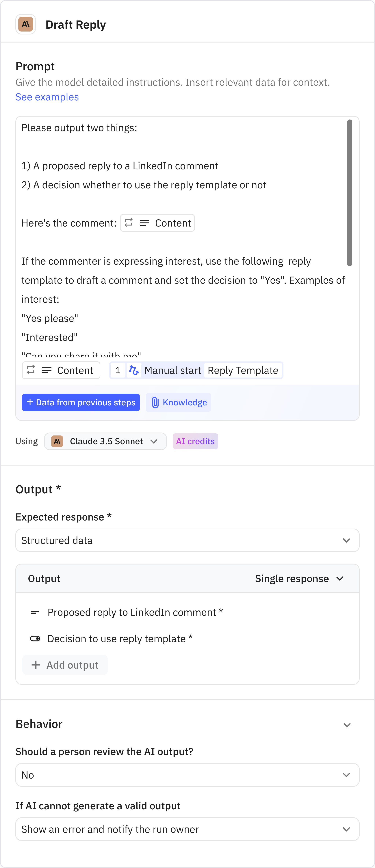Click the plus icon in Add output
The height and width of the screenshot is (868, 375).
[x=36, y=665]
